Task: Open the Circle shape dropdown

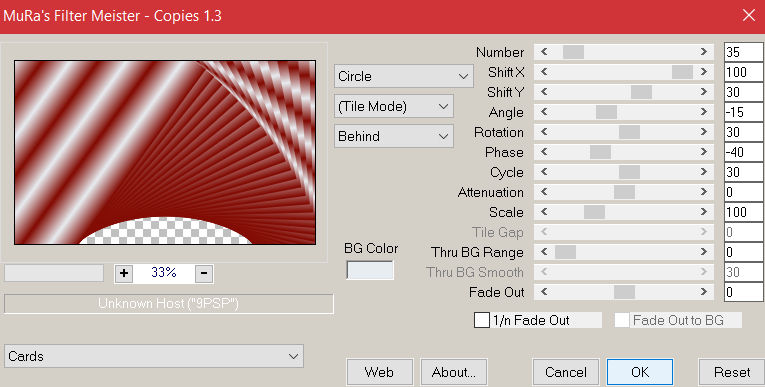Action: pyautogui.click(x=403, y=77)
